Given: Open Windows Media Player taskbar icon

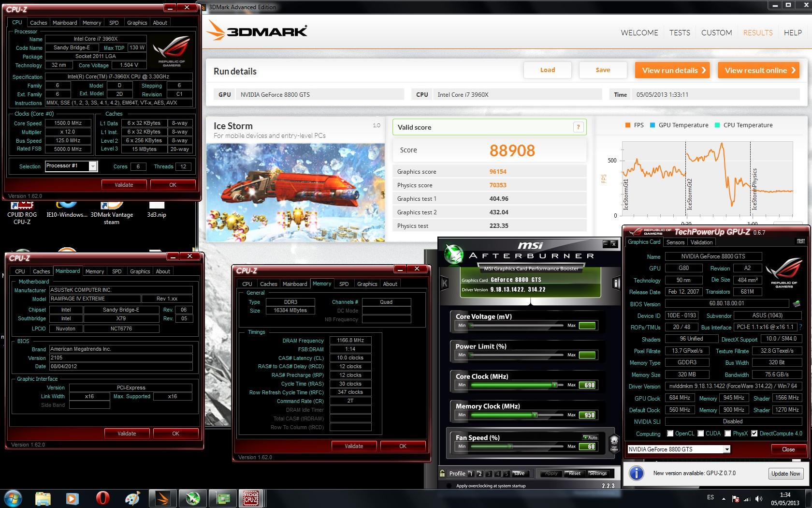Looking at the screenshot, I should (72, 498).
